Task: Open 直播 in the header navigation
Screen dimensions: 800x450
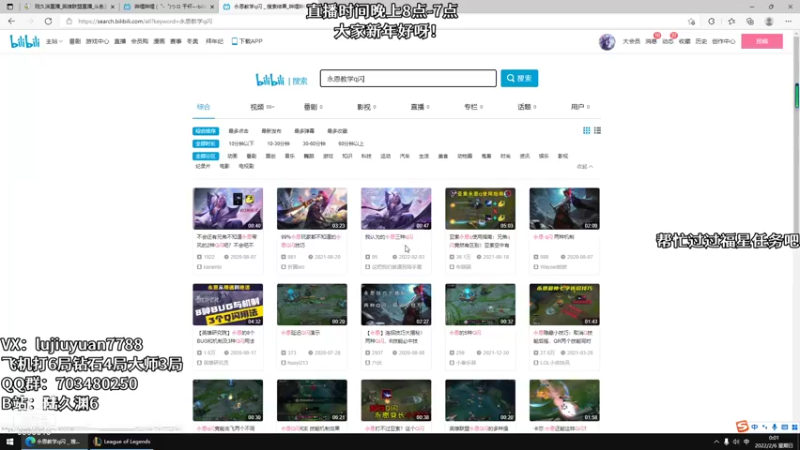Action: pos(120,41)
